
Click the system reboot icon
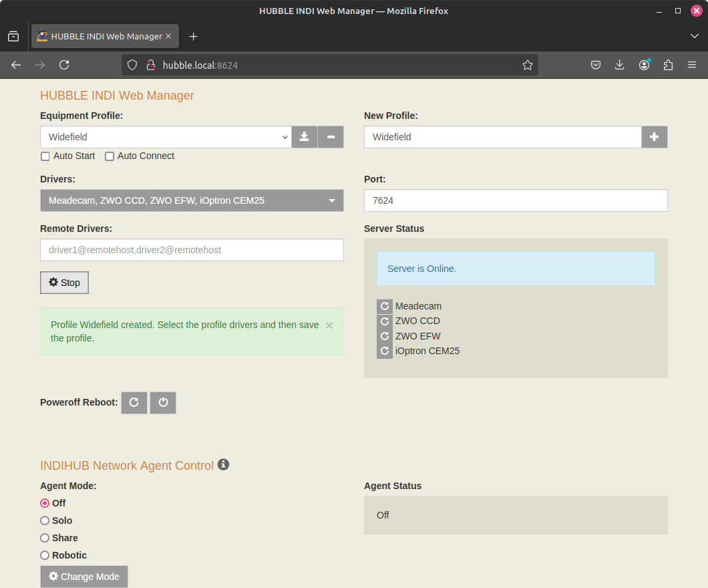(134, 402)
